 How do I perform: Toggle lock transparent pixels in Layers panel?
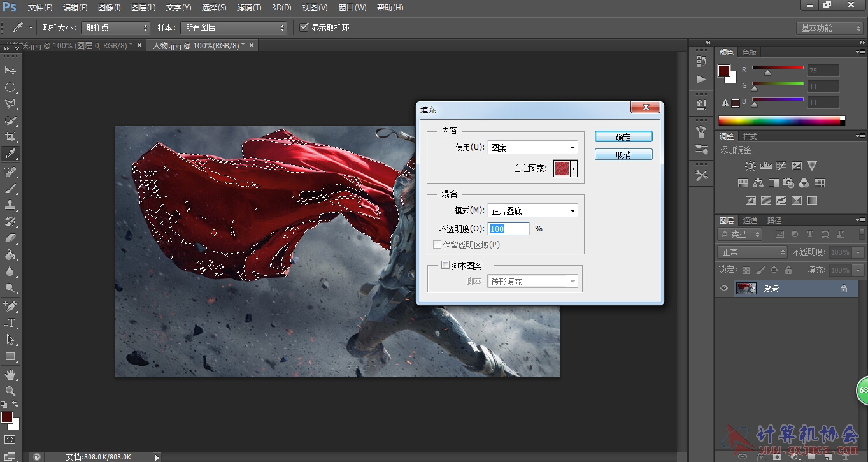click(746, 270)
